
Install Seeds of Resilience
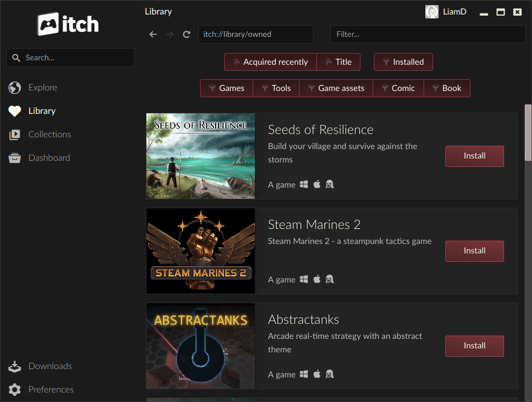[474, 156]
